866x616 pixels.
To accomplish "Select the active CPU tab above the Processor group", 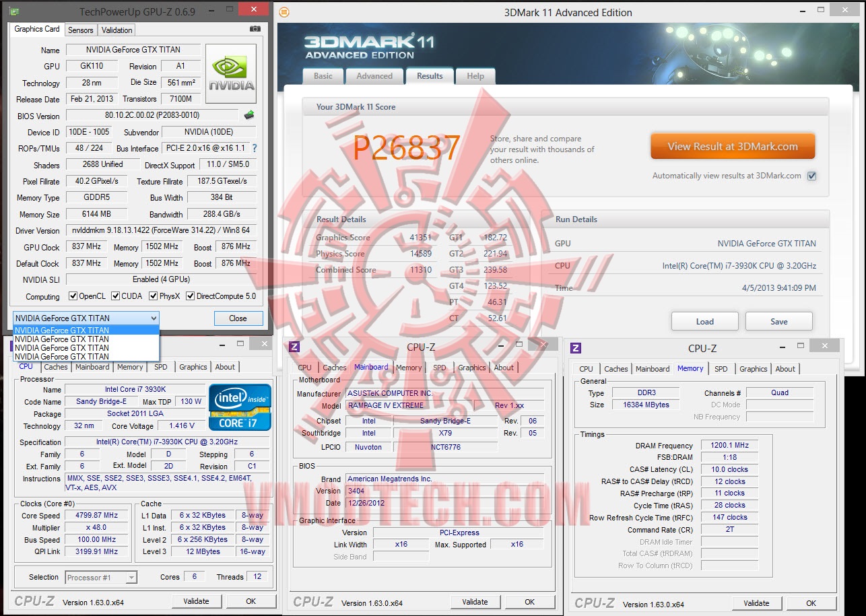I will click(x=26, y=366).
